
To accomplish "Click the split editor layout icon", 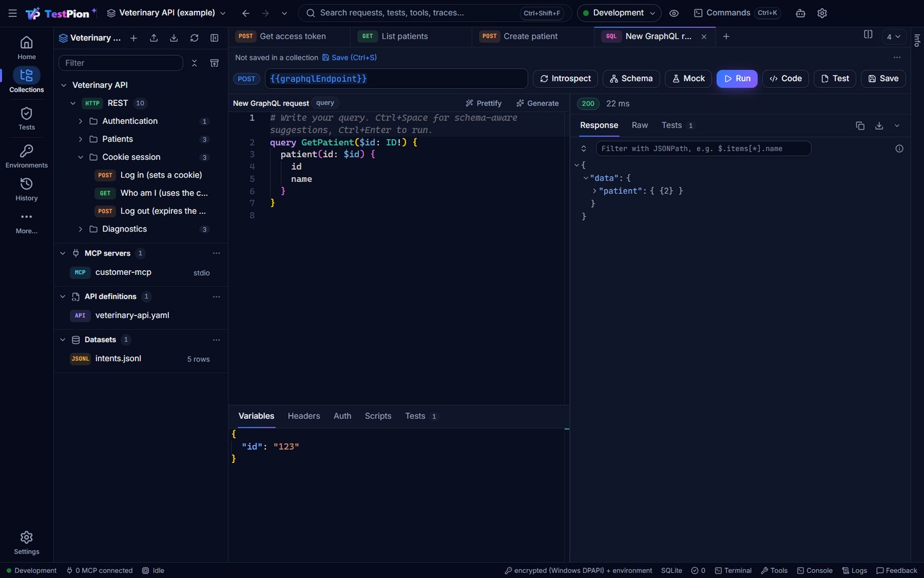I will pyautogui.click(x=868, y=35).
